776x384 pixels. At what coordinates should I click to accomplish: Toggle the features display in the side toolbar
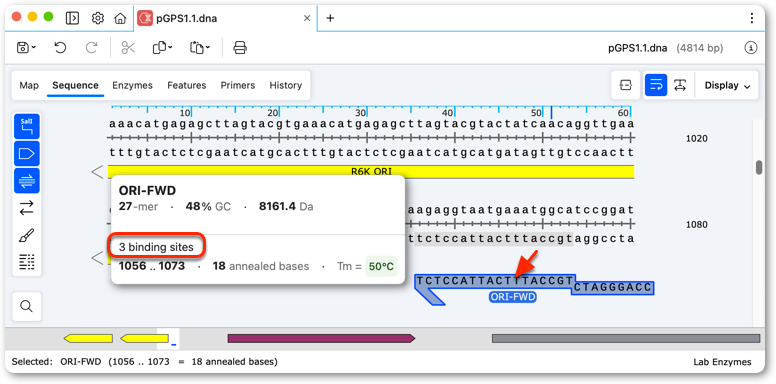point(26,154)
